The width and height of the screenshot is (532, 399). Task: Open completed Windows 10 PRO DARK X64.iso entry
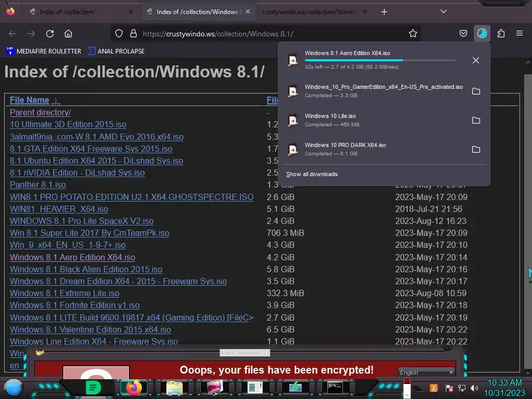[375, 150]
